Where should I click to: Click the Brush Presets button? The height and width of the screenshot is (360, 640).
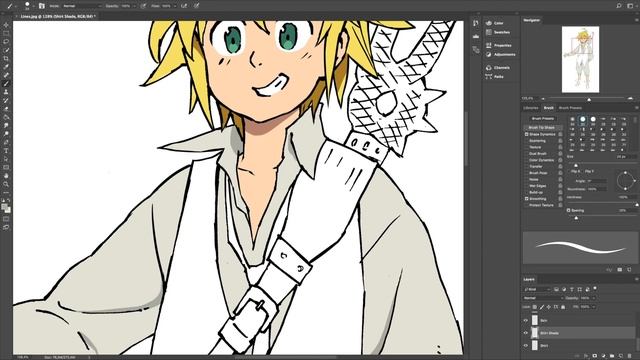tap(542, 118)
